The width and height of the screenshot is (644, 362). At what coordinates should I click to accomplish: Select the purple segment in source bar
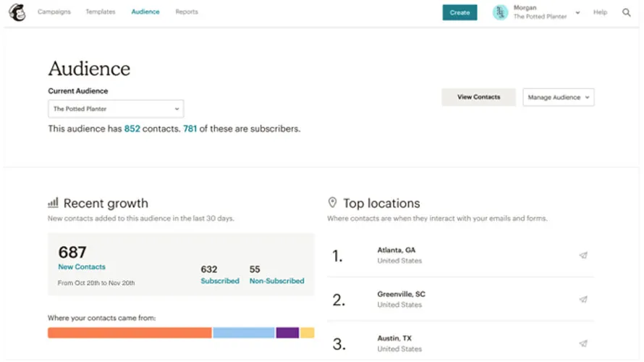pyautogui.click(x=287, y=333)
